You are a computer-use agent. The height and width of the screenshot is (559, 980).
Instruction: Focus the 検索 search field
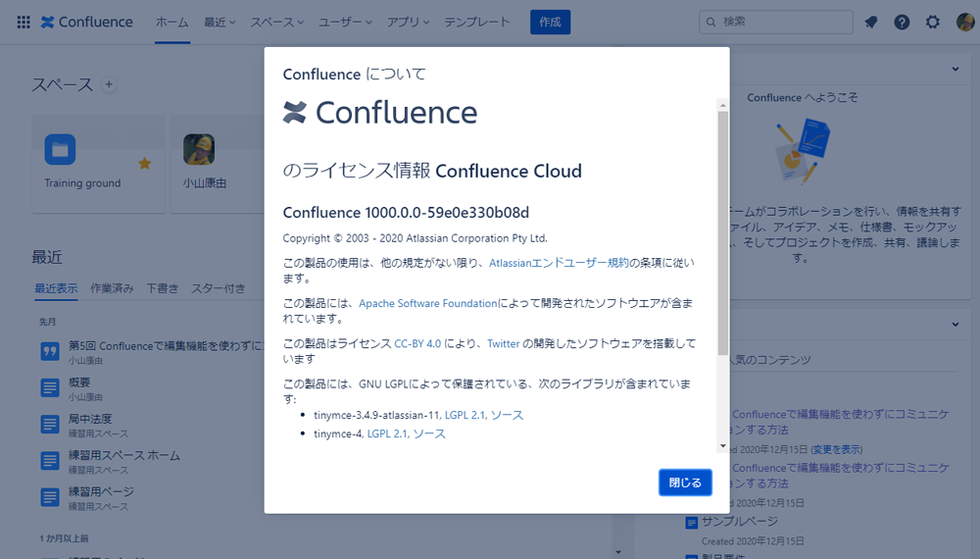tap(776, 22)
